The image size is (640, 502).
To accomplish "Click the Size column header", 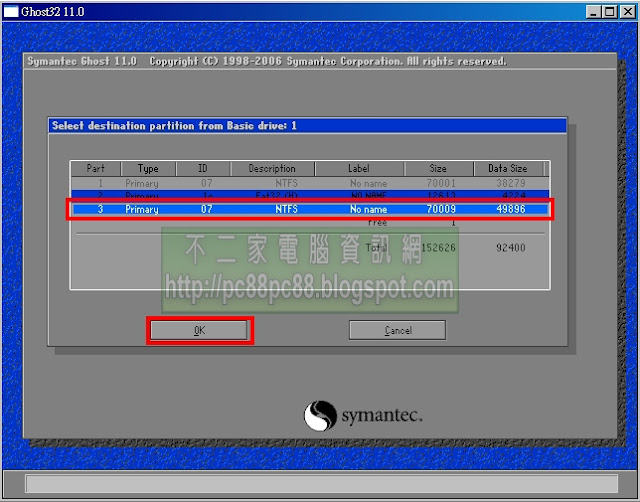I will coord(438,169).
